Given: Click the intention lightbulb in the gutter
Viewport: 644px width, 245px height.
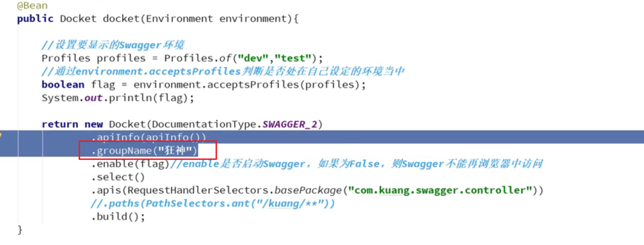Looking at the screenshot, I should pos(1,135).
